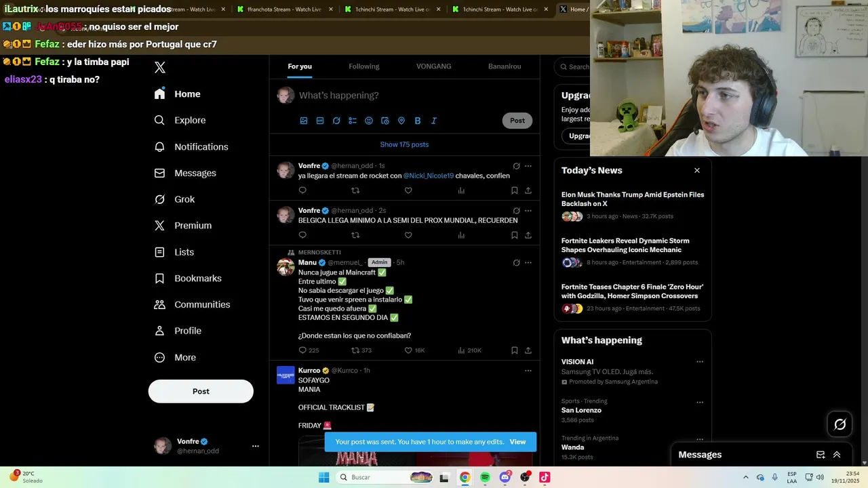868x488 pixels.
Task: Open more options on Manu's post
Action: pyautogui.click(x=528, y=263)
